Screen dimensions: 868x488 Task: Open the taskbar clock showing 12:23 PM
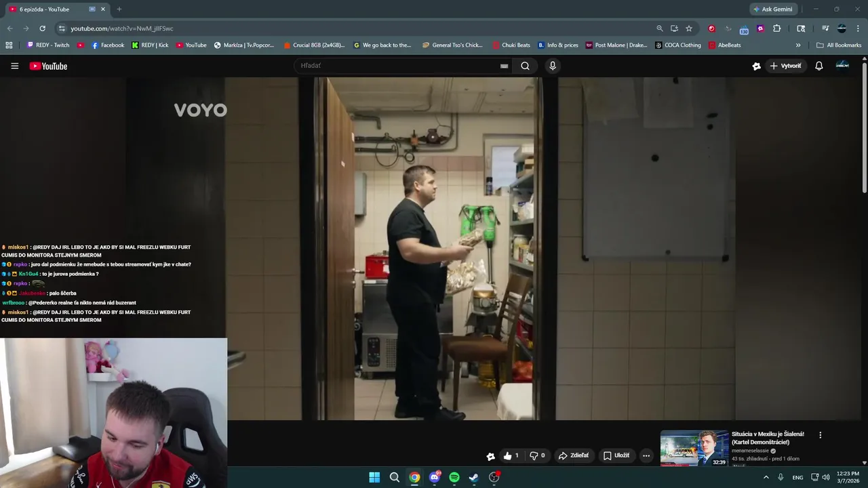tap(848, 477)
